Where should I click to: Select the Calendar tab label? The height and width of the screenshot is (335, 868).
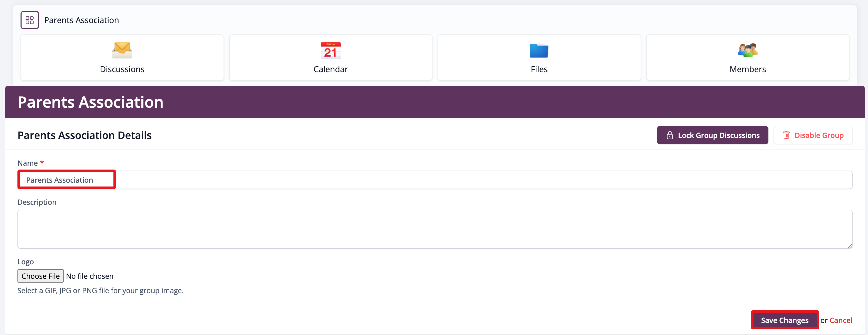331,69
